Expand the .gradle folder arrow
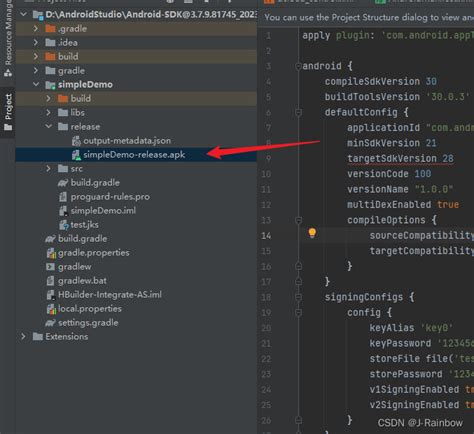This screenshot has width=474, height=434. point(36,29)
